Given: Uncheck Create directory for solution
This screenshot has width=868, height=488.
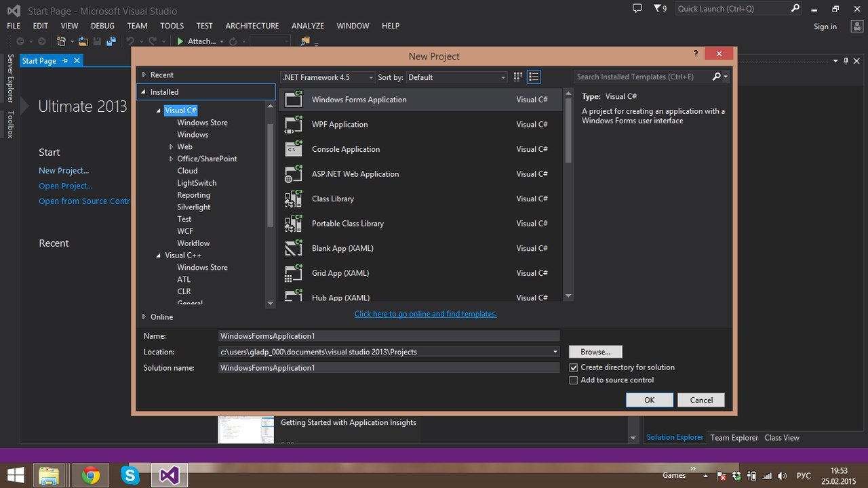Looking at the screenshot, I should coord(574,367).
